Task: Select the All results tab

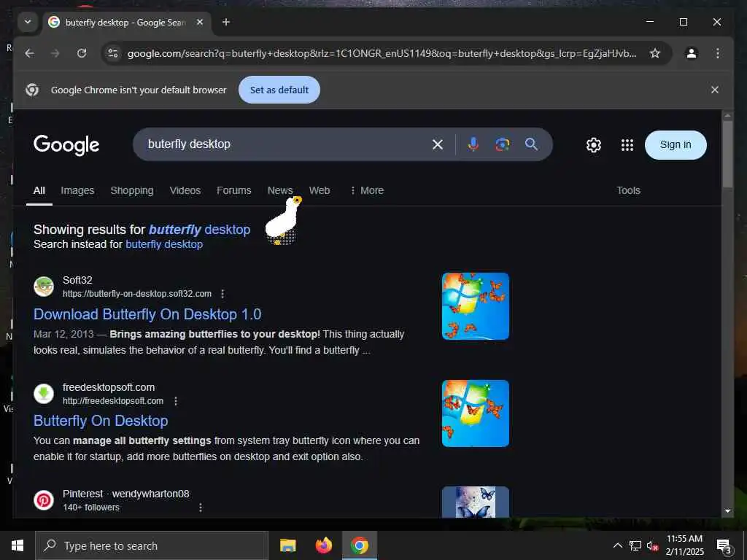Action: pyautogui.click(x=39, y=190)
